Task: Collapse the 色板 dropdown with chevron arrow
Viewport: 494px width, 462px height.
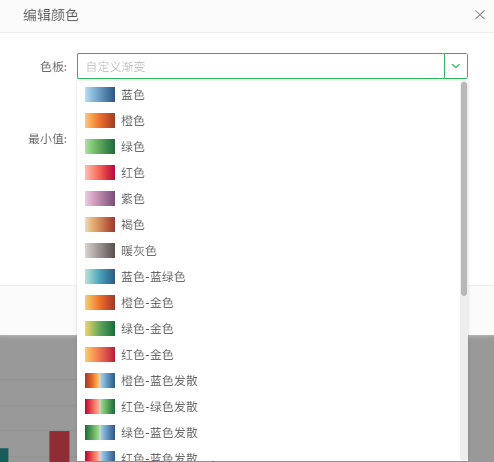Action: (456, 66)
